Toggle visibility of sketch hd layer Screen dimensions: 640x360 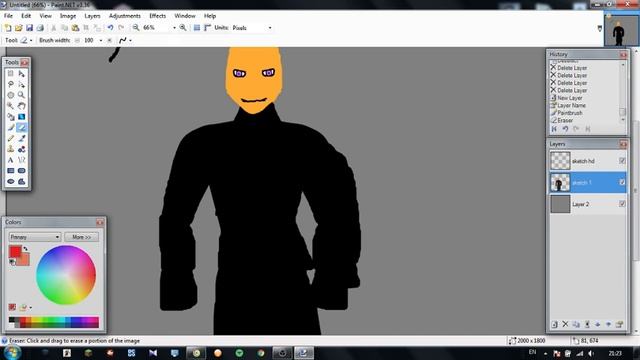click(622, 161)
